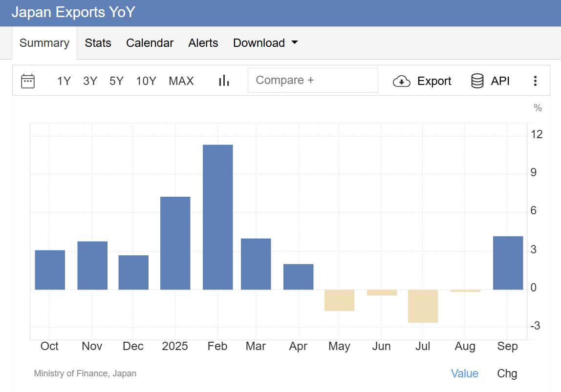Switch to the Chg display mode

pos(507,373)
